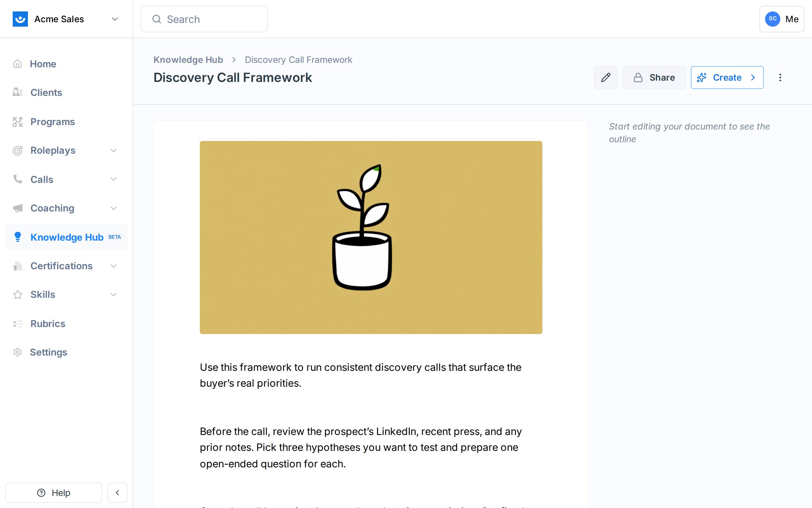812x508 pixels.
Task: Click the Skills star icon
Action: [17, 295]
